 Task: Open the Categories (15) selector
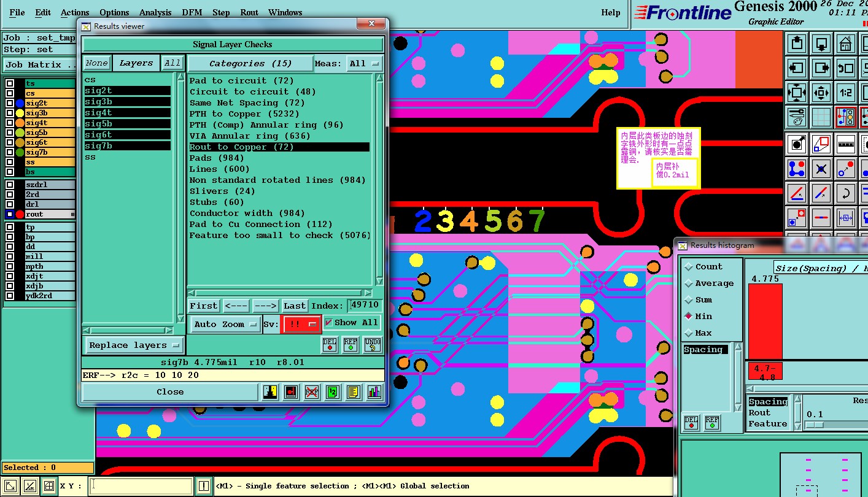click(x=250, y=63)
